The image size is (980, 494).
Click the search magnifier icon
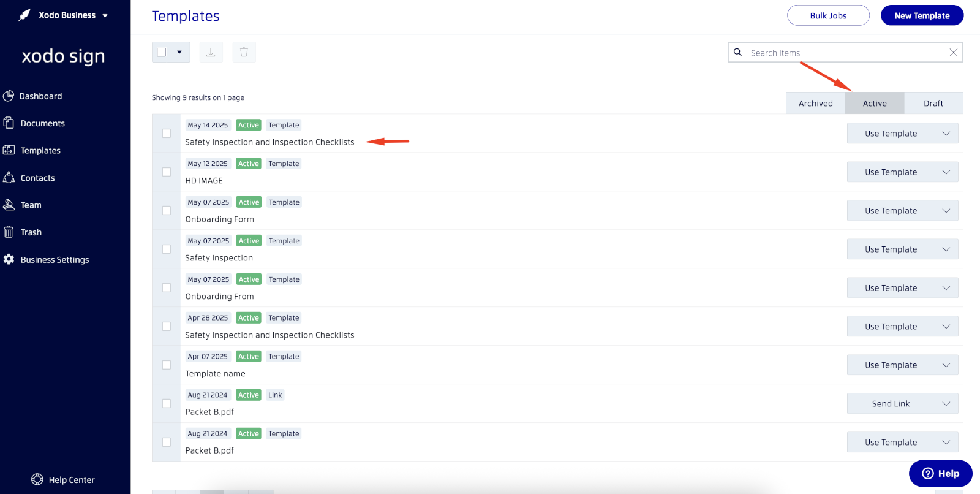click(x=738, y=52)
